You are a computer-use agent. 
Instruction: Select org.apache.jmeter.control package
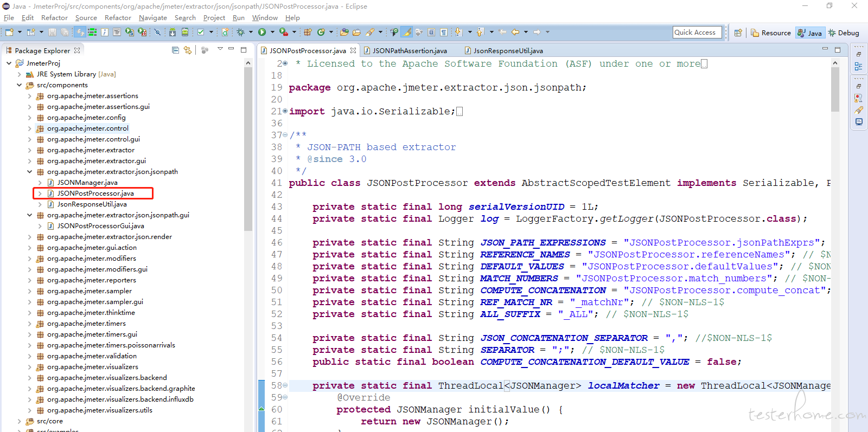(87, 128)
